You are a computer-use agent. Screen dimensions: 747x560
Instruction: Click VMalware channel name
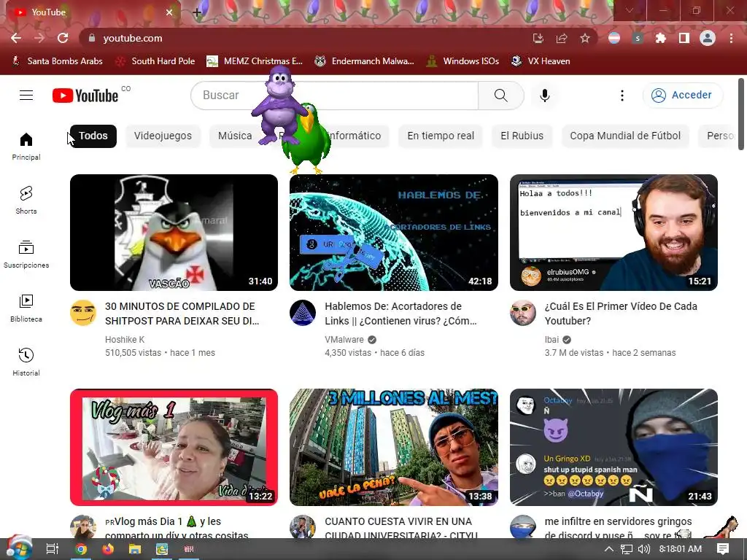(x=344, y=340)
